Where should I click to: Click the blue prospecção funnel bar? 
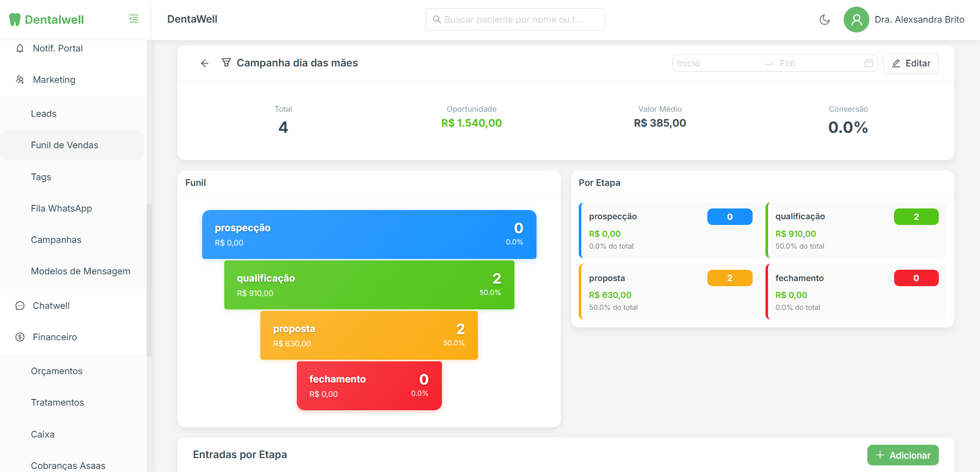369,234
